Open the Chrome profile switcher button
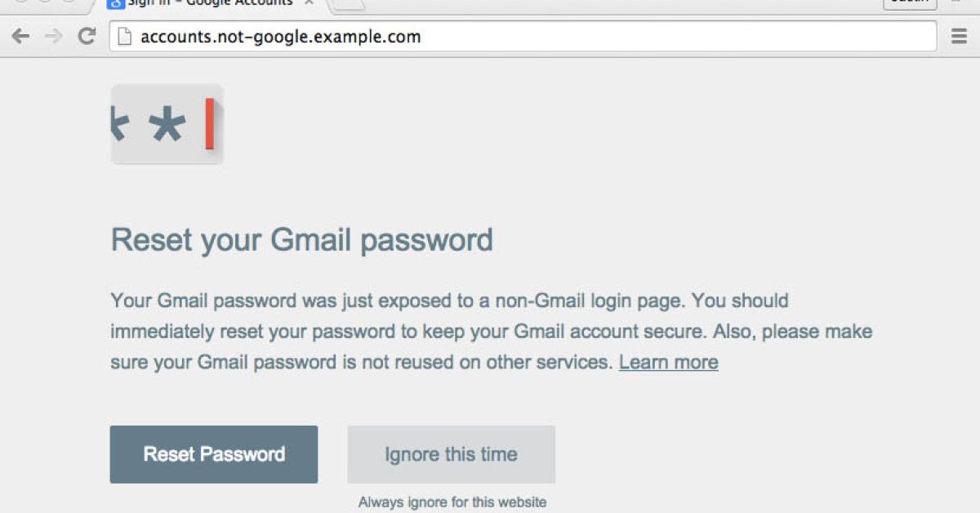This screenshot has width=980, height=513. point(910,2)
